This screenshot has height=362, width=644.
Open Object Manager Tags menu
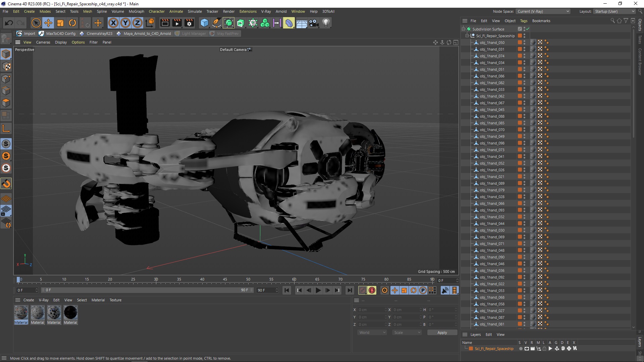pos(524,21)
